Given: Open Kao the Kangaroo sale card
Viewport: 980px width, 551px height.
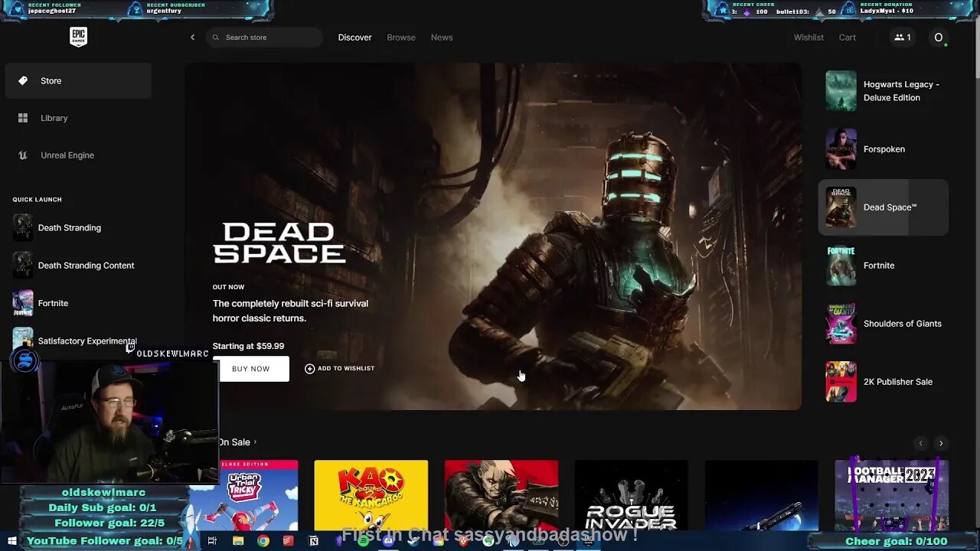Looking at the screenshot, I should tap(371, 495).
